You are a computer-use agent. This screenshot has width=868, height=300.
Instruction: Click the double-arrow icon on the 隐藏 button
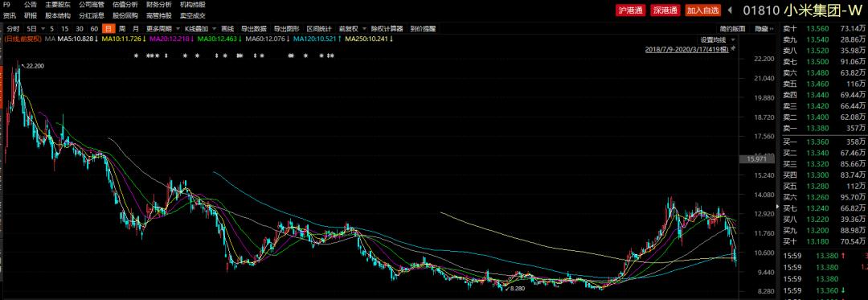click(772, 29)
